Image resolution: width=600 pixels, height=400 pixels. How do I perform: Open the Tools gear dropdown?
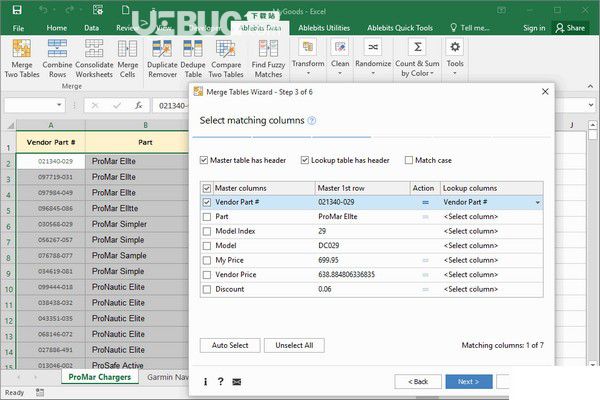[x=455, y=57]
